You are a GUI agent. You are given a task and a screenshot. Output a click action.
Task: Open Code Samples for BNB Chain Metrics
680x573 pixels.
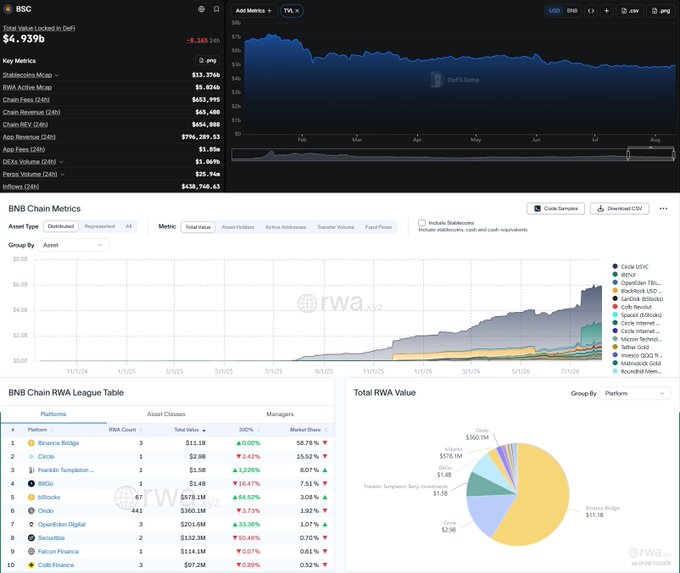556,209
